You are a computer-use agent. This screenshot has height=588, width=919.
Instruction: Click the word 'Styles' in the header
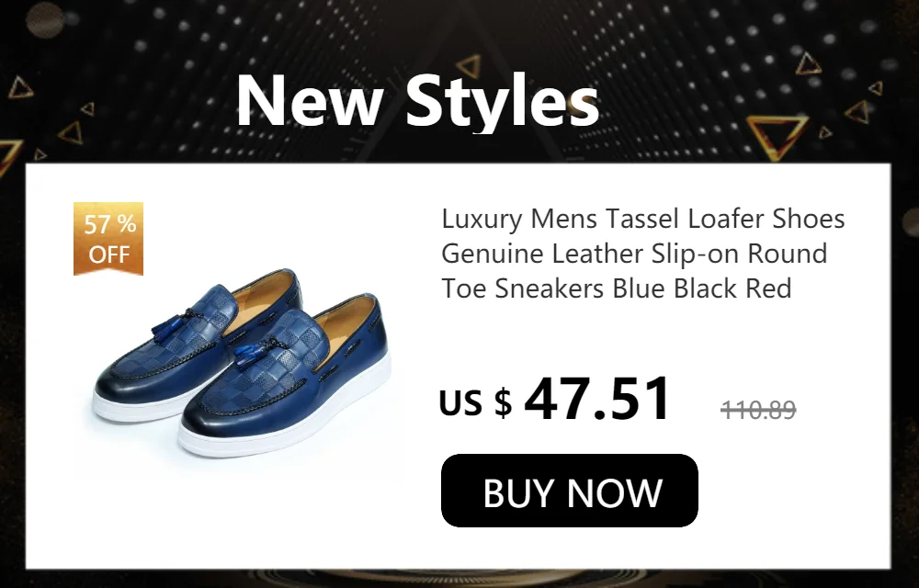point(502,101)
